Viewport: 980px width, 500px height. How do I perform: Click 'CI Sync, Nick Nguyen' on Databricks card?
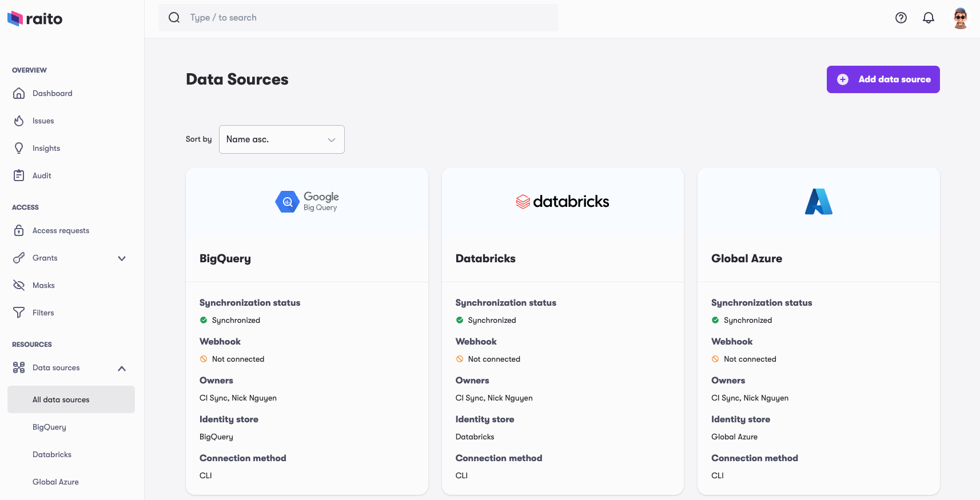[494, 398]
